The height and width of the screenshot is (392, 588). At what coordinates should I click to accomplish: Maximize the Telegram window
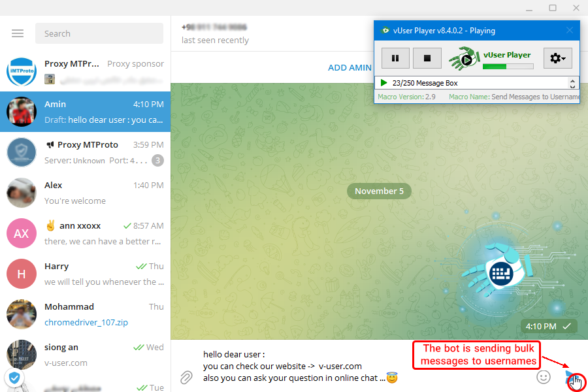(553, 8)
